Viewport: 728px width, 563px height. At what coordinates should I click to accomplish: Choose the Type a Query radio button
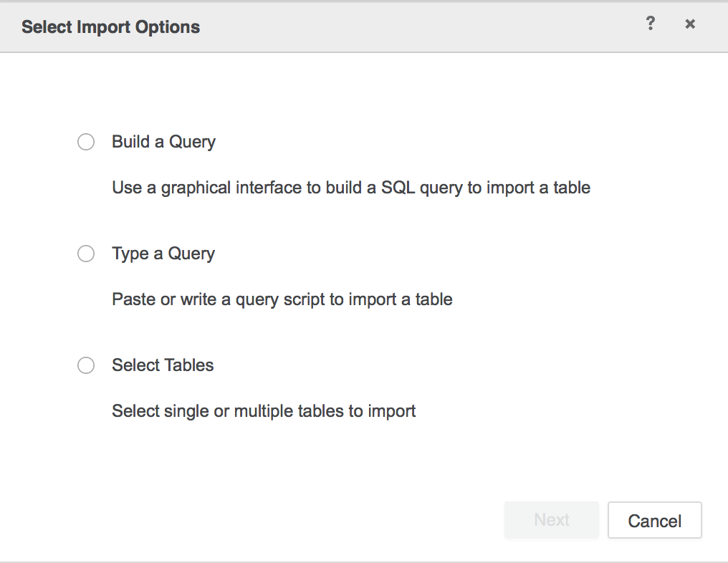pos(86,254)
